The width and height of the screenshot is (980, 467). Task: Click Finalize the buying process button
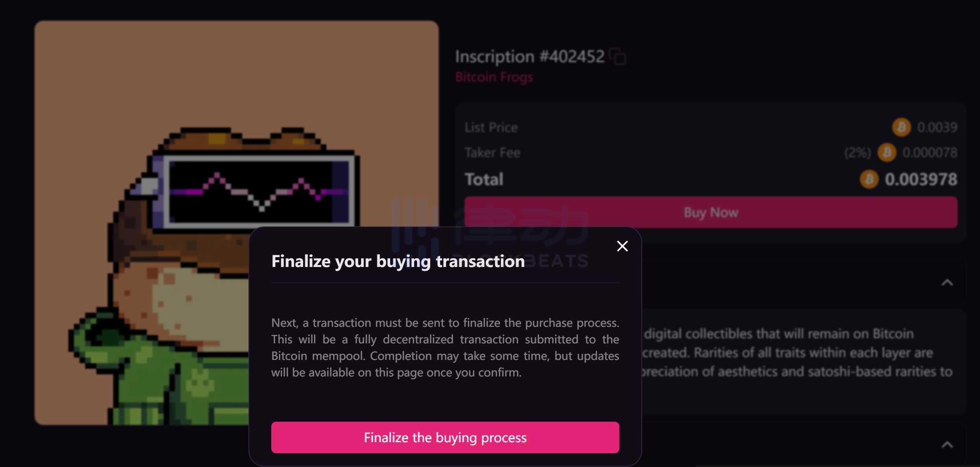[x=445, y=437]
